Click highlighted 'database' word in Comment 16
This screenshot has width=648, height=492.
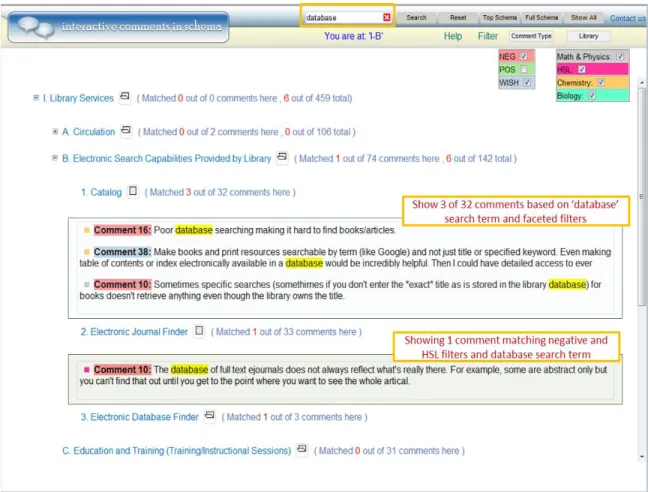(194, 230)
